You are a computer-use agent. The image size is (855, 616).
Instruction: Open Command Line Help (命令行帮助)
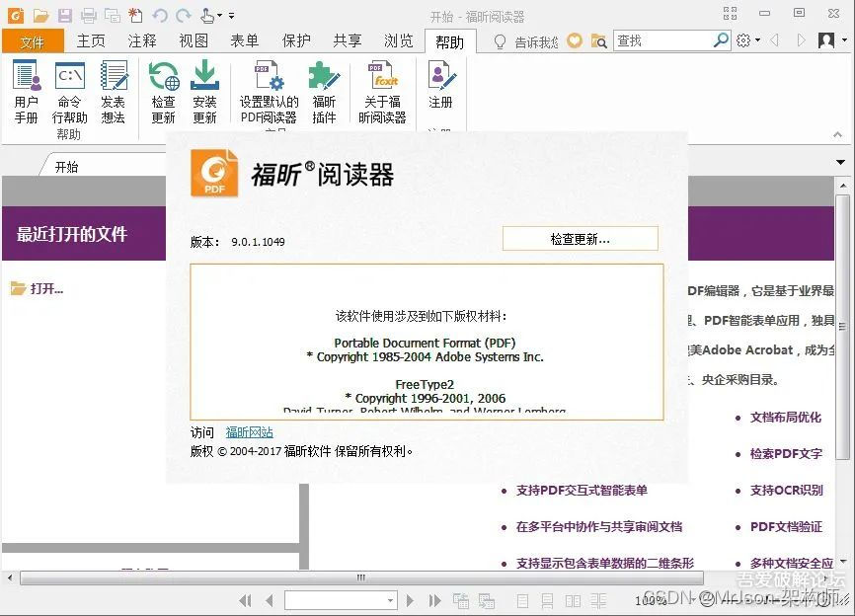click(x=69, y=92)
